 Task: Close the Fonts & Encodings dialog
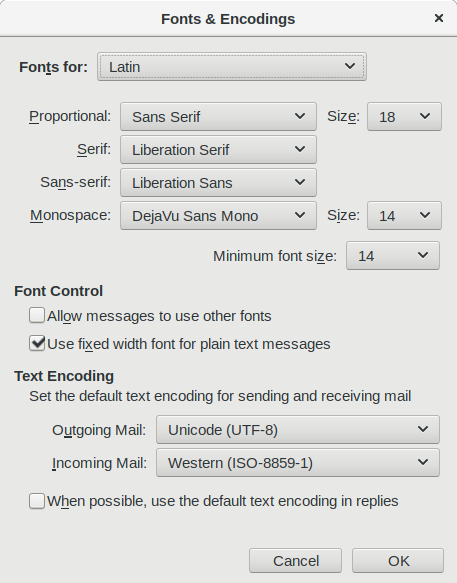point(439,18)
